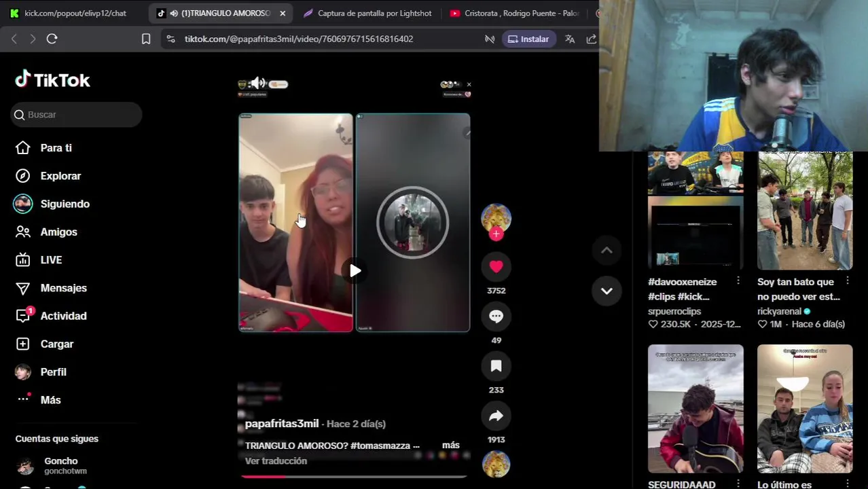Click Ver traducción link
868x489 pixels.
pyautogui.click(x=276, y=461)
